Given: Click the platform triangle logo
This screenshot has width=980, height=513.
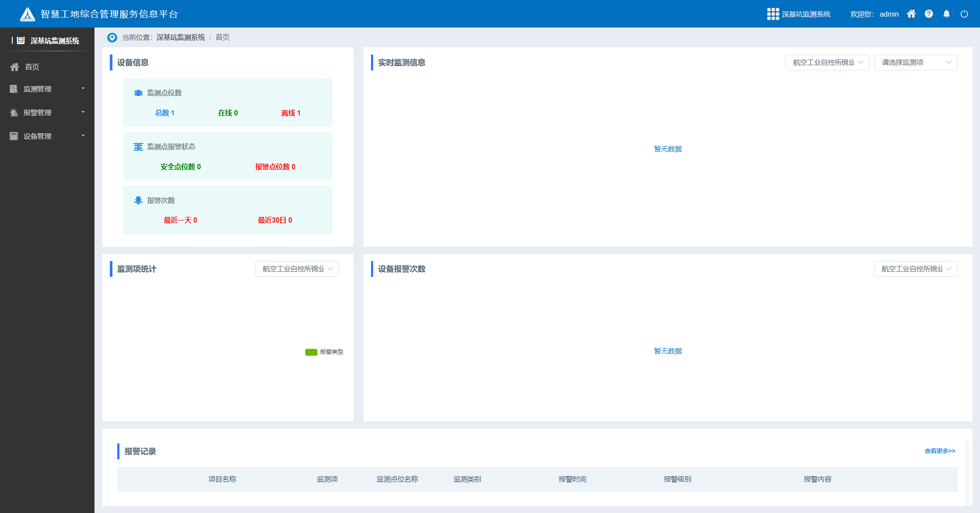Looking at the screenshot, I should coord(28,14).
